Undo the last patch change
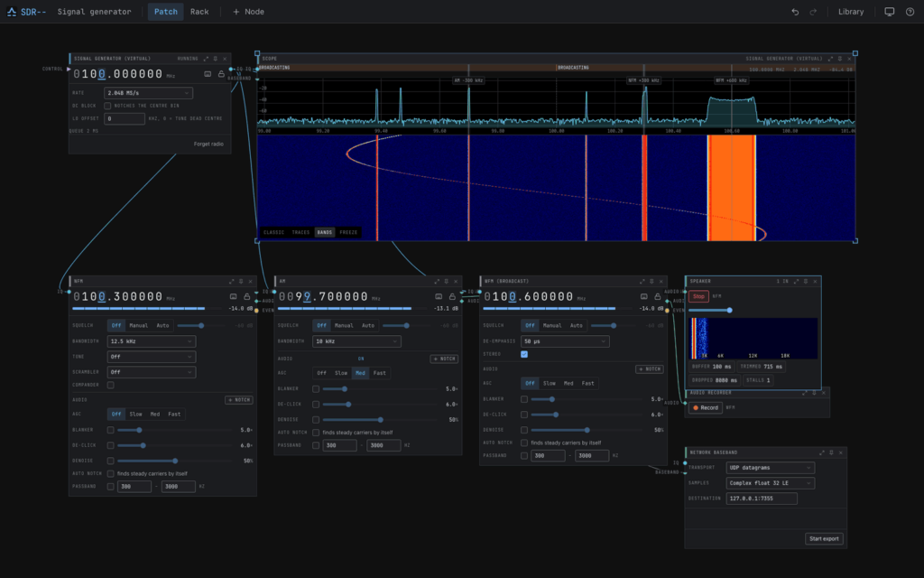The width and height of the screenshot is (924, 578). click(x=795, y=12)
